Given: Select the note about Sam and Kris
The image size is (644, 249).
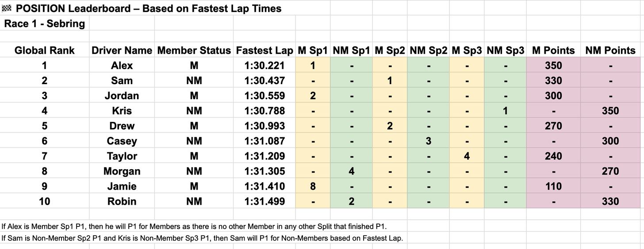Looking at the screenshot, I should pos(202,238).
